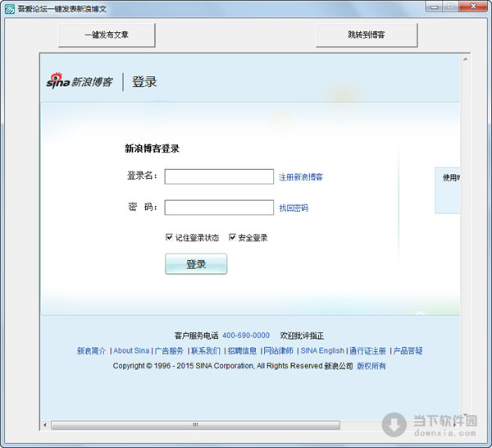Open the 找回密码 link
Viewport: 492px width, 448px height.
[294, 208]
